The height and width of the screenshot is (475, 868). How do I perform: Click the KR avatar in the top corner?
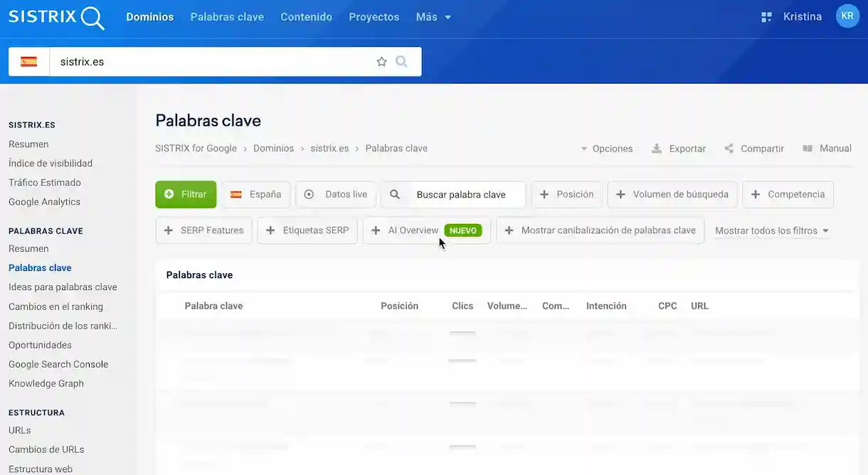pos(847,15)
